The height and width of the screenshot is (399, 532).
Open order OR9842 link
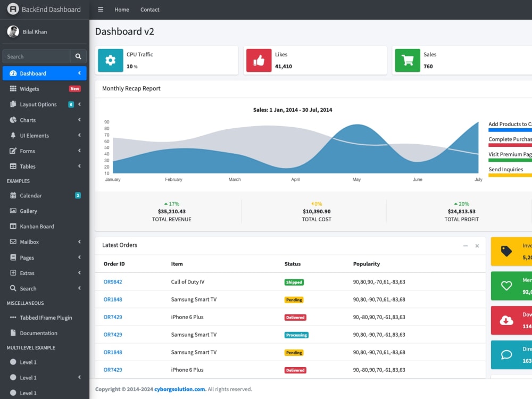[x=113, y=282]
